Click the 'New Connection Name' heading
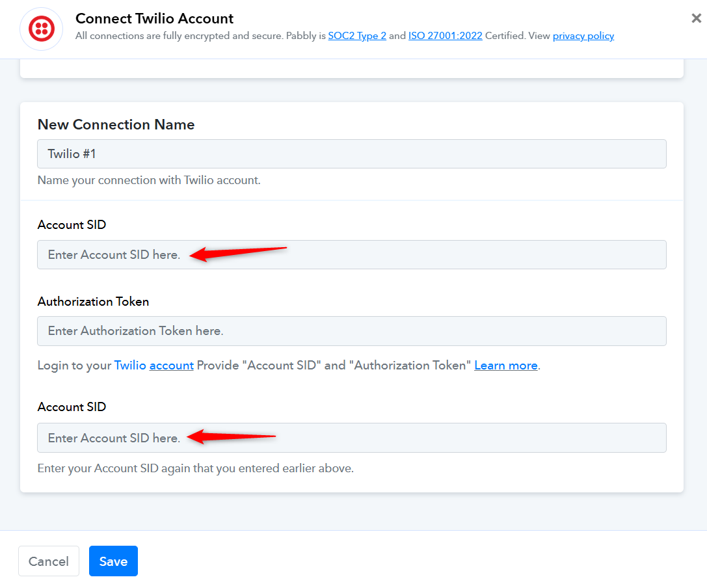 [116, 124]
